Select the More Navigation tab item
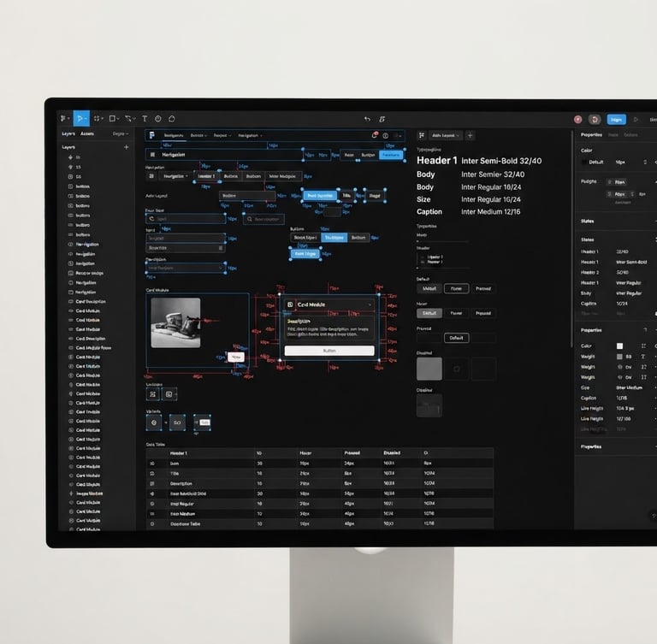 282,176
